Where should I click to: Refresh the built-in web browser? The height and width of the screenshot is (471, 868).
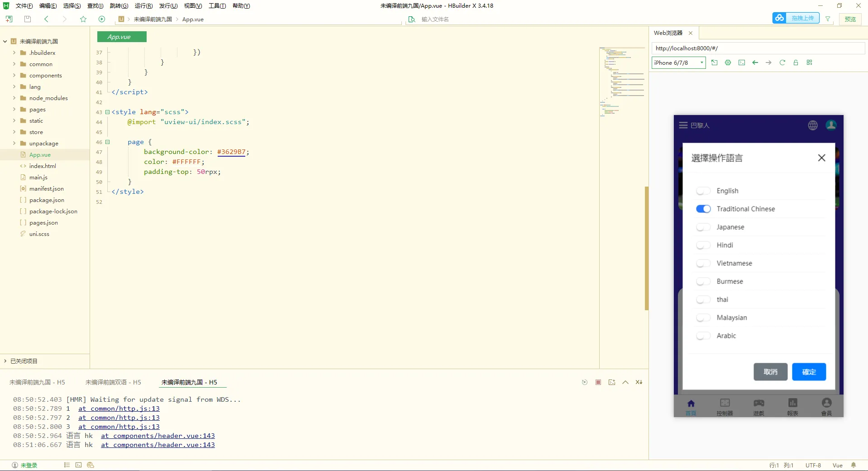782,62
